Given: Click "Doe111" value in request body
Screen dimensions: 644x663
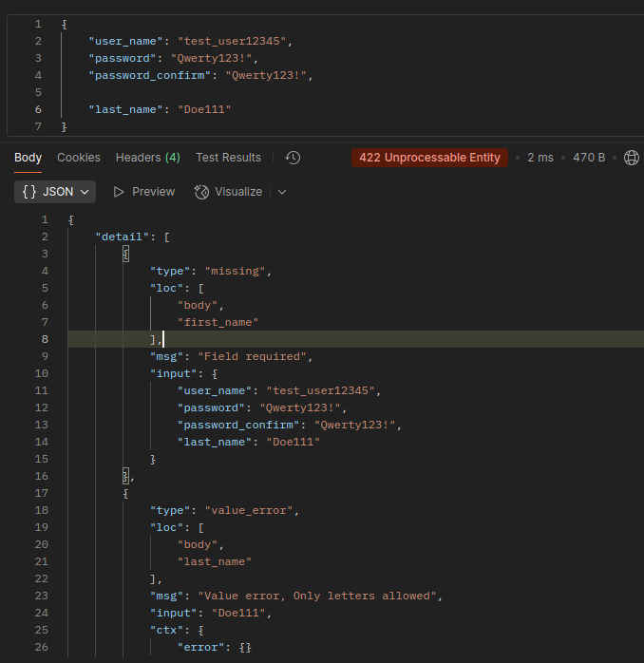Looking at the screenshot, I should pos(204,109).
